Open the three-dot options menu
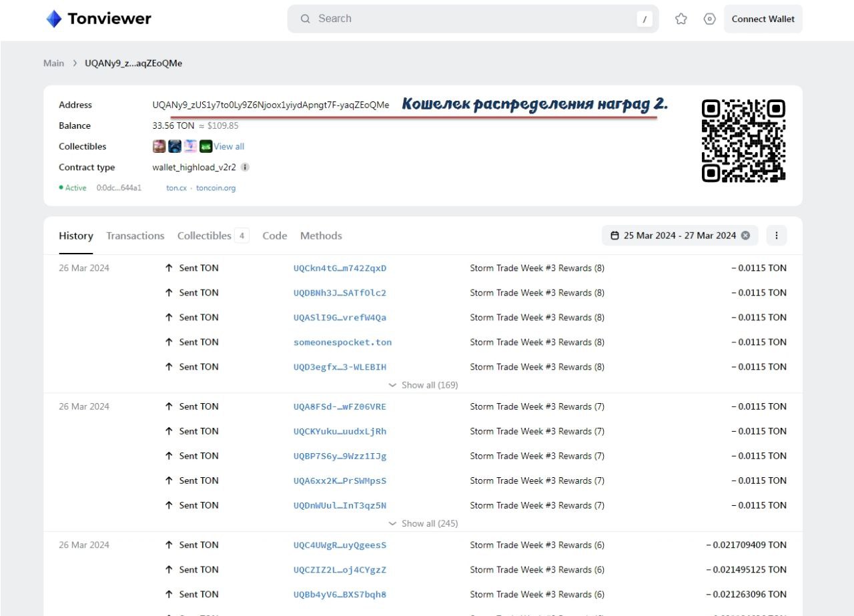This screenshot has height=616, width=854. coord(777,236)
